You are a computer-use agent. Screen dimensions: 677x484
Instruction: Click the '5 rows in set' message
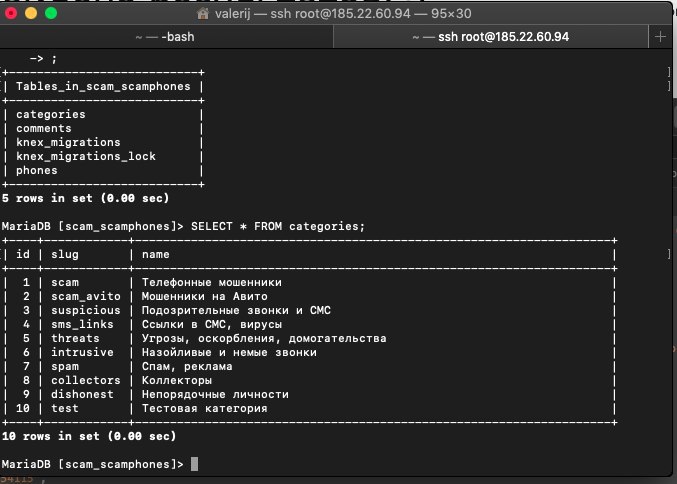tap(85, 198)
